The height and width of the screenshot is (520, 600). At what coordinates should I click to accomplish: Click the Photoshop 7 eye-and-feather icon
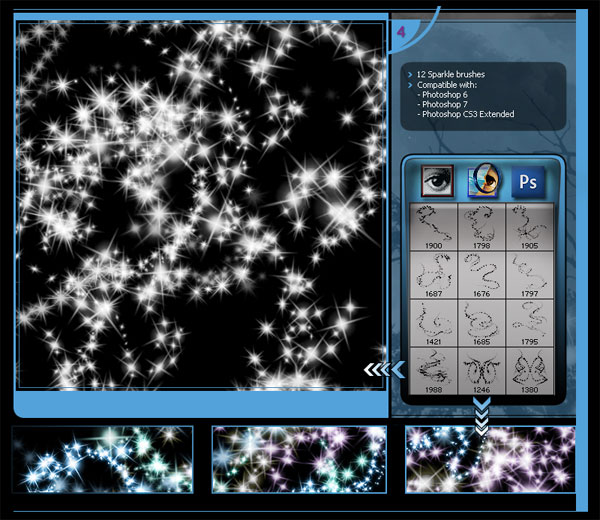483,181
